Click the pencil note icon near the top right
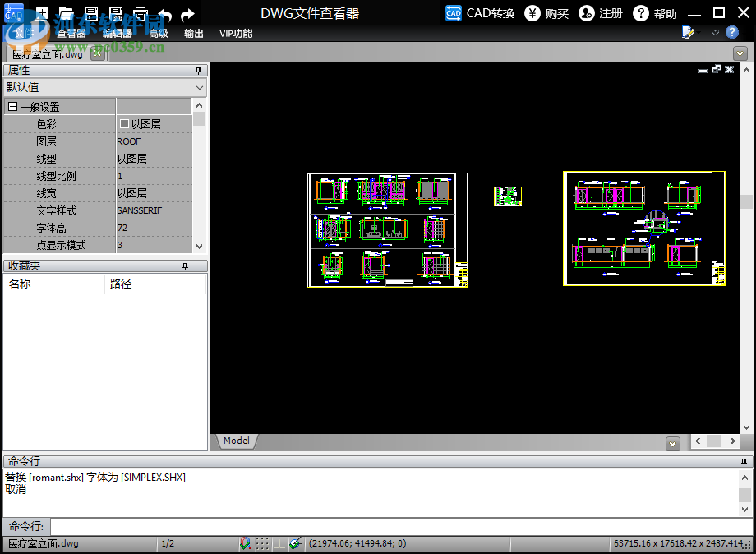Viewport: 756px width, 554px height. (x=688, y=32)
